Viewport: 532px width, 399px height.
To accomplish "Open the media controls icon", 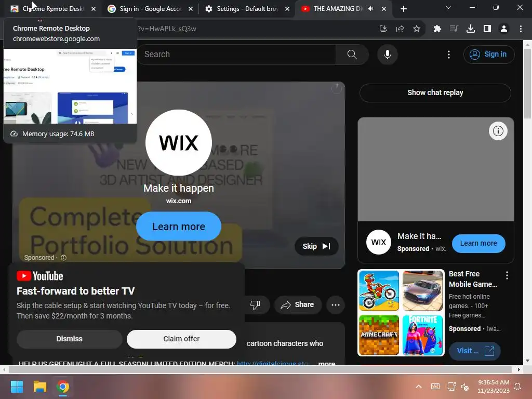I will point(454,29).
